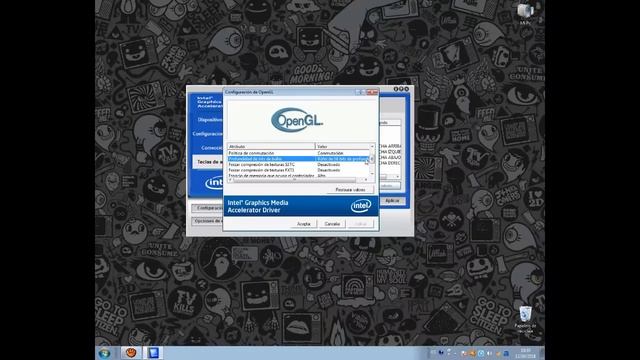Screen dimensions: 640x360
Task: Open the Mi PC desktop icon
Action: click(525, 13)
